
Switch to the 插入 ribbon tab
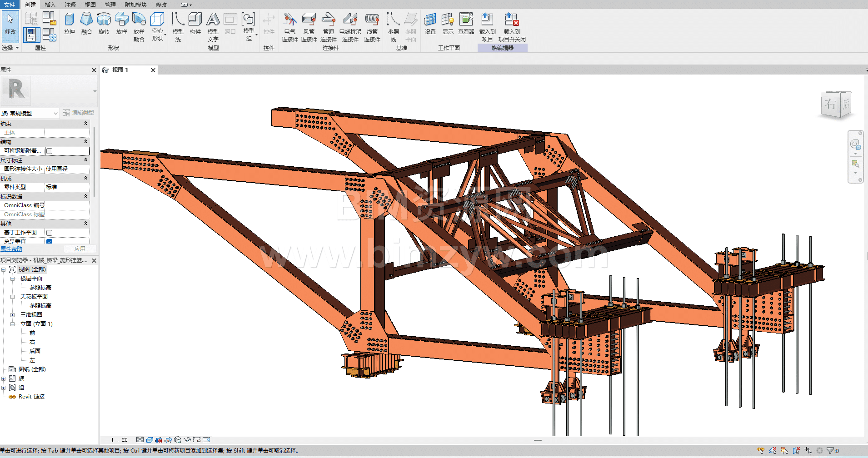tap(50, 5)
